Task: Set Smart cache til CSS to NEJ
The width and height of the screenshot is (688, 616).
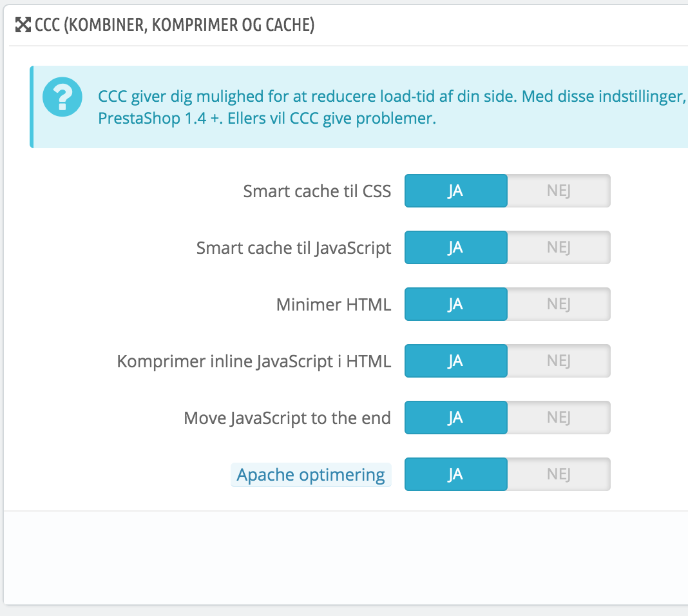Action: tap(559, 191)
